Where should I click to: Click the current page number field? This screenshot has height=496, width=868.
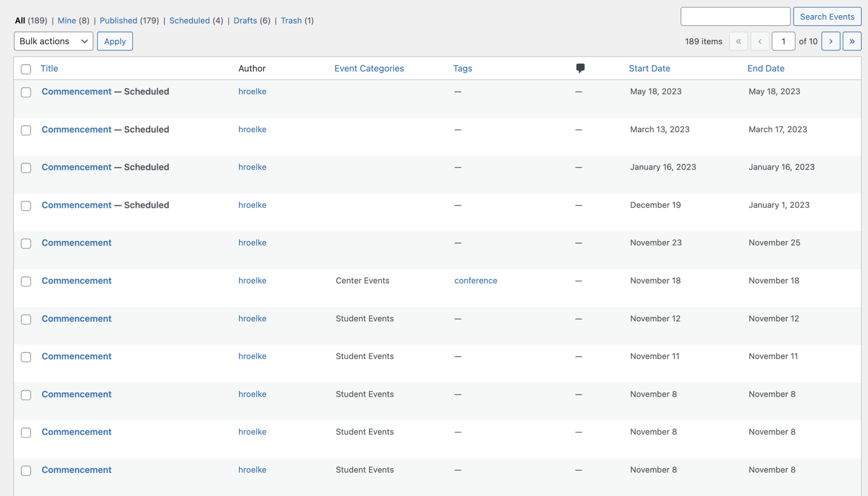point(783,42)
